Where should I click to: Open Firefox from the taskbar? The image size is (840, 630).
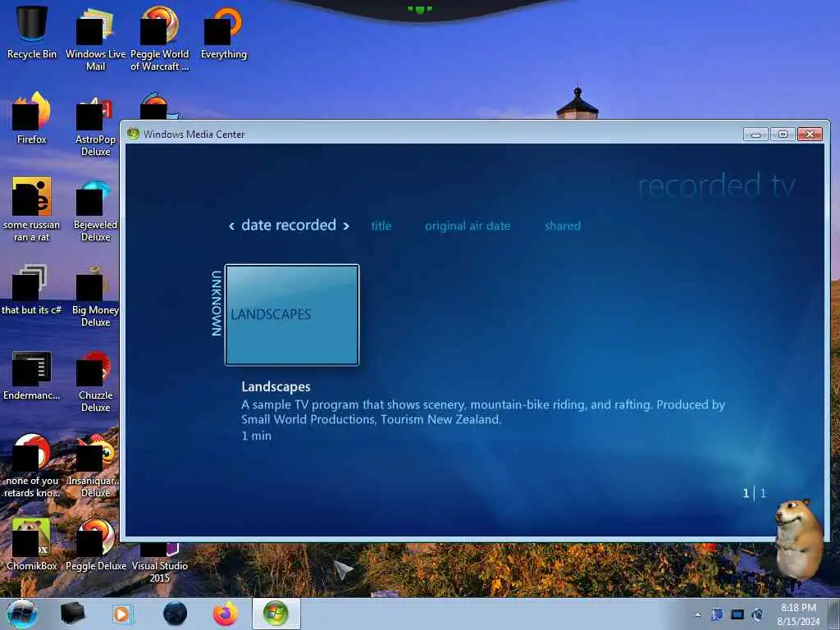[x=226, y=614]
